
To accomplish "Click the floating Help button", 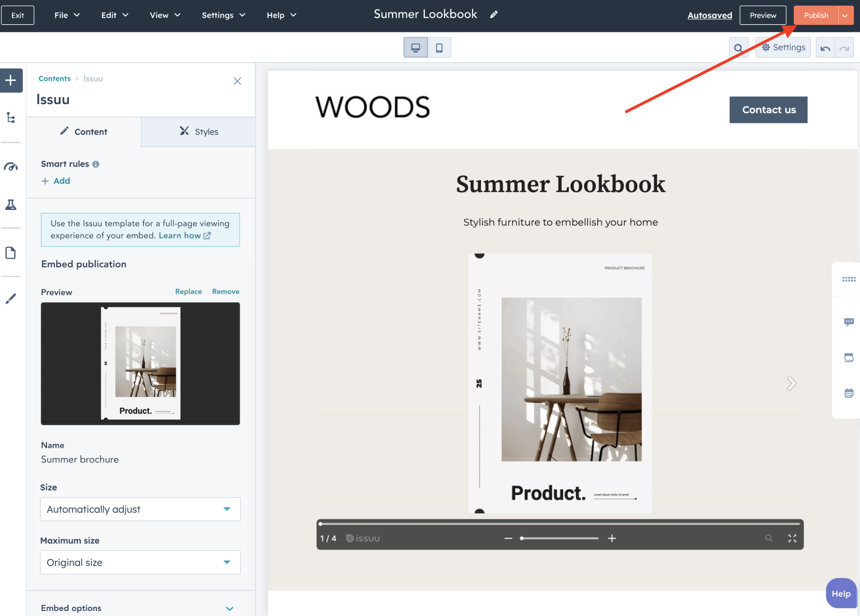I will [x=841, y=593].
